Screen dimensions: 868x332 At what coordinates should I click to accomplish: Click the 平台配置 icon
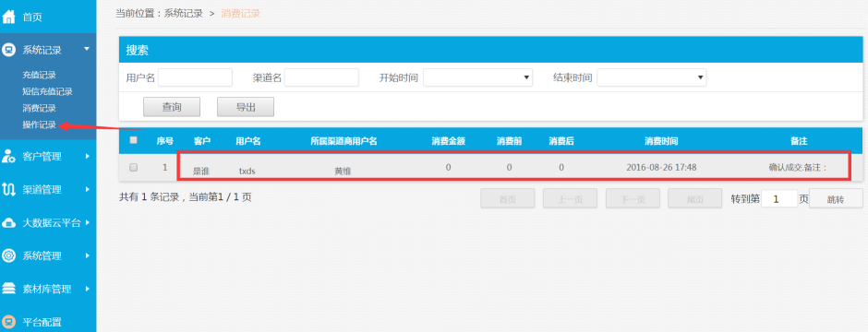pos(9,322)
